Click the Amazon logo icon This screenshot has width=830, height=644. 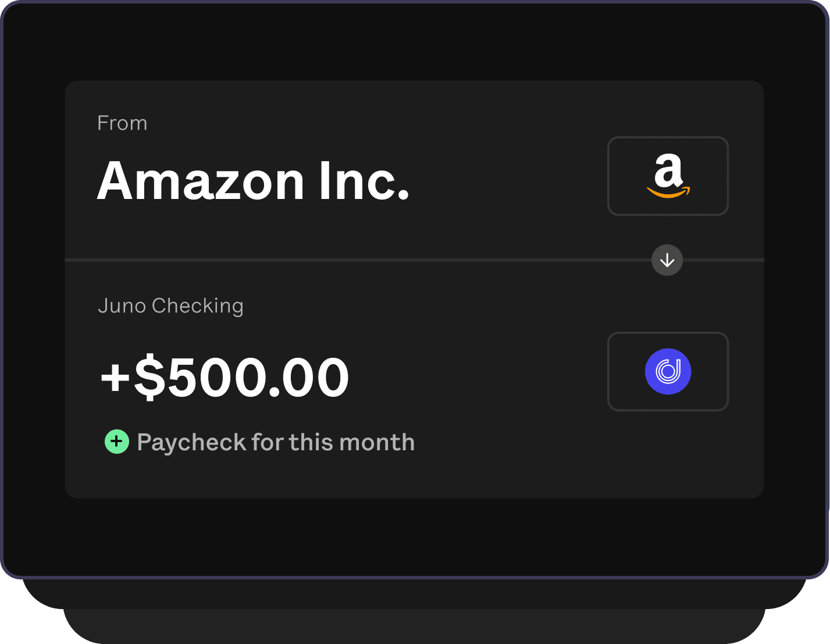pyautogui.click(x=667, y=176)
